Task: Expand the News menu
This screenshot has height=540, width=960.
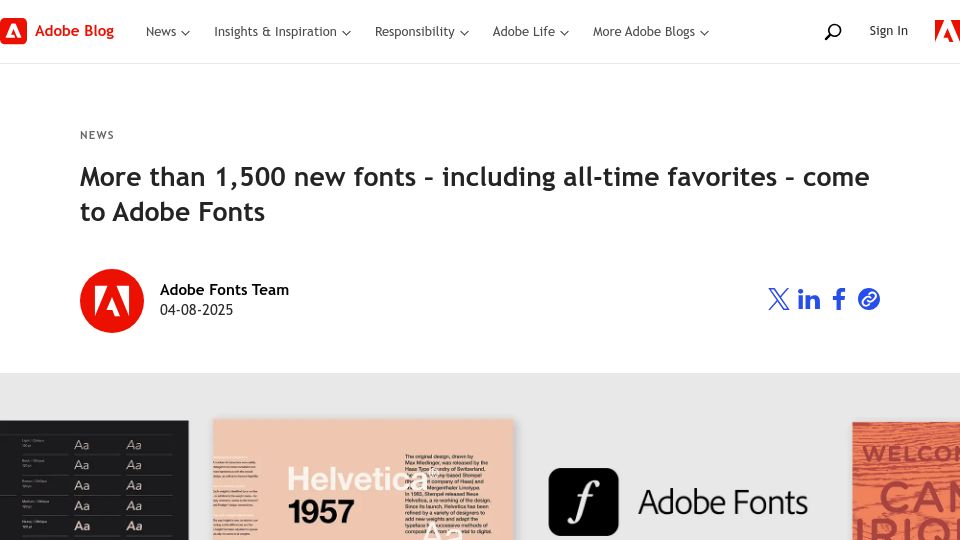Action: 168,32
